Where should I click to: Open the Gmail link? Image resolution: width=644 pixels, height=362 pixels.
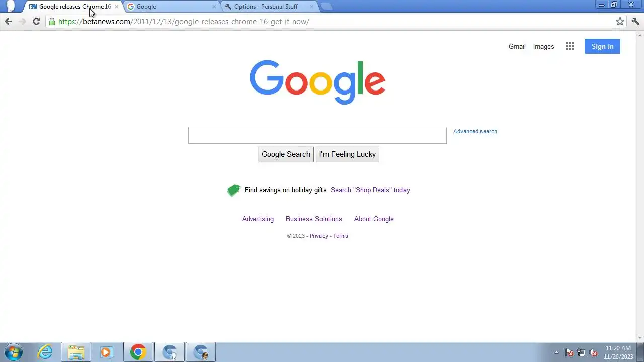[517, 46]
